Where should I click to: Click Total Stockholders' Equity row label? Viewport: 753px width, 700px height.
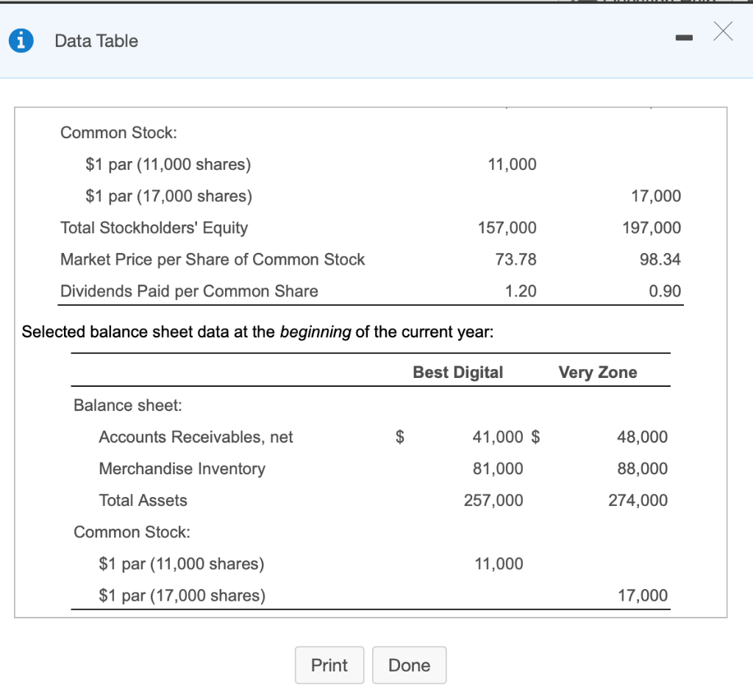(x=154, y=227)
